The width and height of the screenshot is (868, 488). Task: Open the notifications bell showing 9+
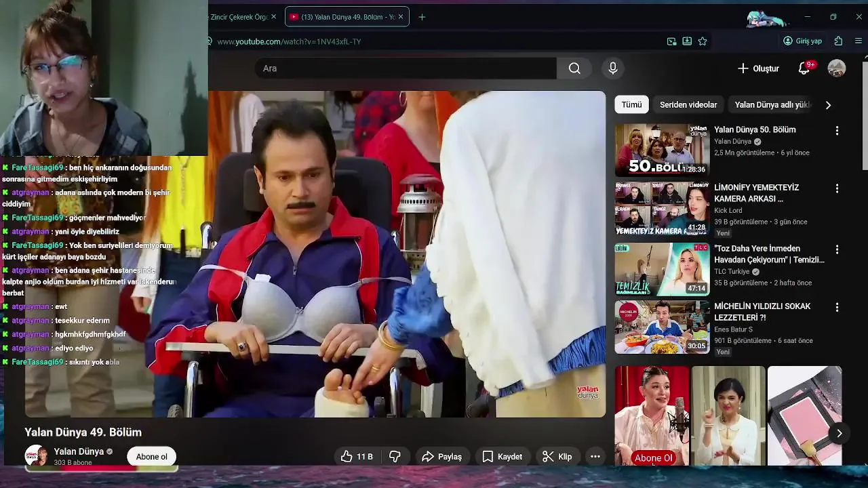pyautogui.click(x=804, y=68)
